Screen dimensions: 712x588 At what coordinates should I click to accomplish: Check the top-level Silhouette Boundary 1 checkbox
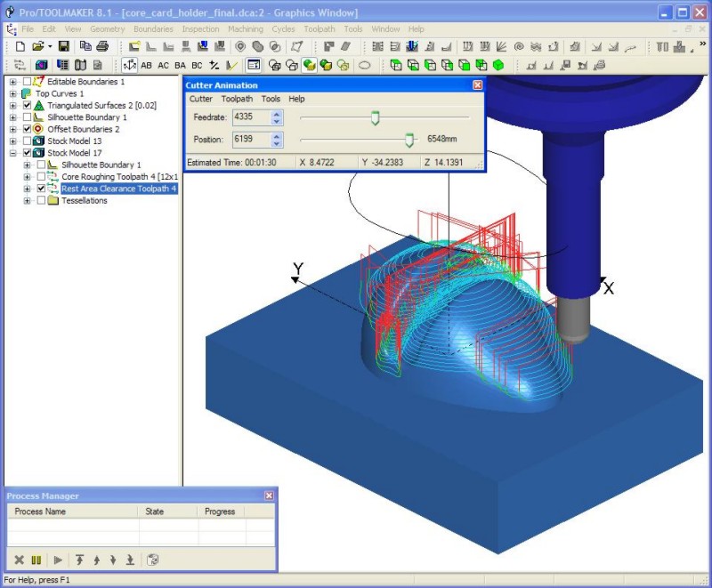28,117
